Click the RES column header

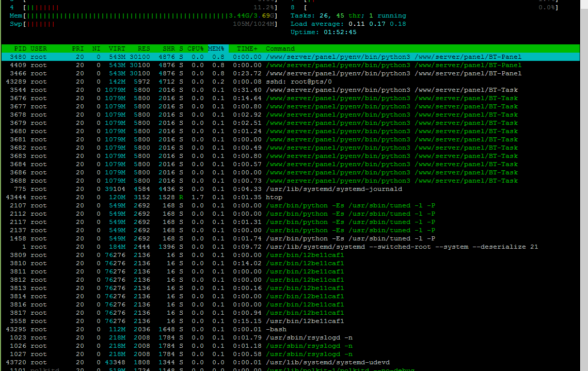[144, 49]
